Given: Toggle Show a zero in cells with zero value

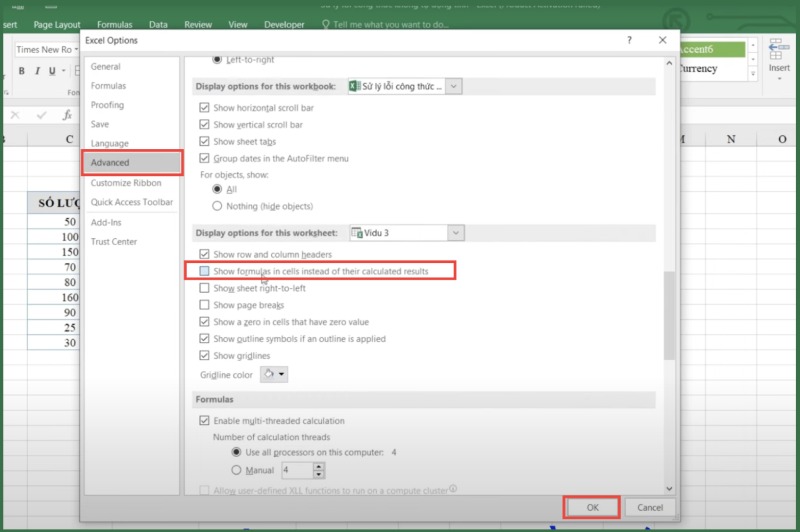Looking at the screenshot, I should click(x=204, y=321).
